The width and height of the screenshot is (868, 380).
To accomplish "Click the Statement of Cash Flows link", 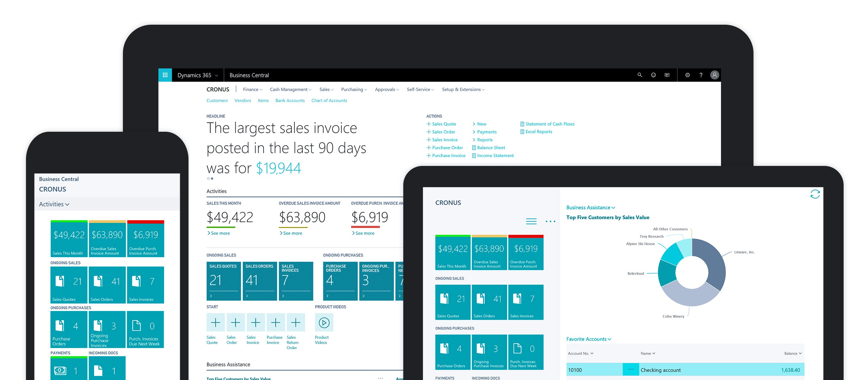I will [550, 124].
